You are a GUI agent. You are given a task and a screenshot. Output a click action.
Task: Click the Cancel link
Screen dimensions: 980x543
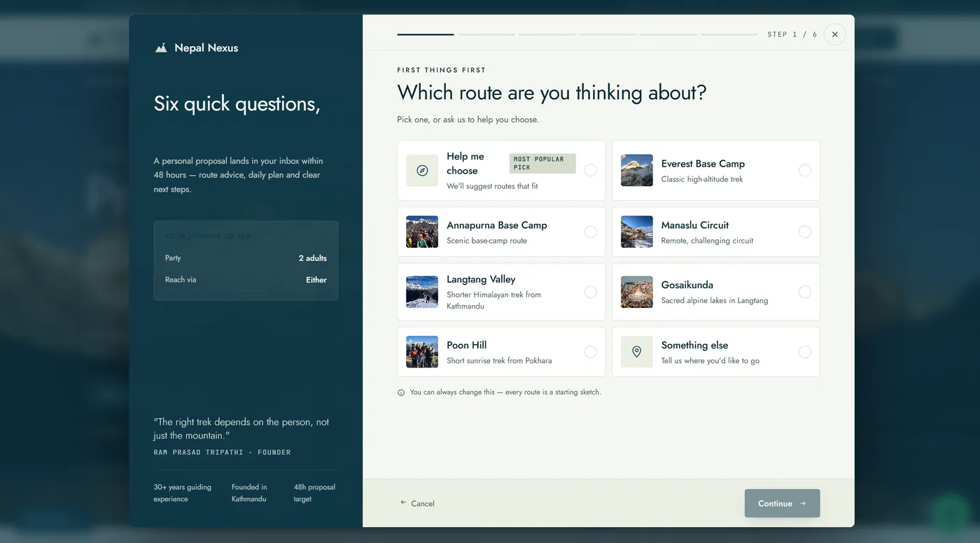417,503
